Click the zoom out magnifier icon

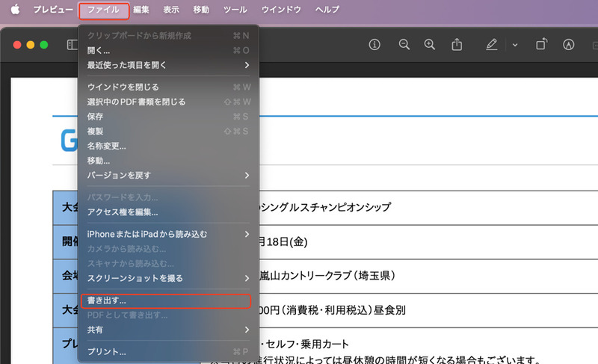404,45
